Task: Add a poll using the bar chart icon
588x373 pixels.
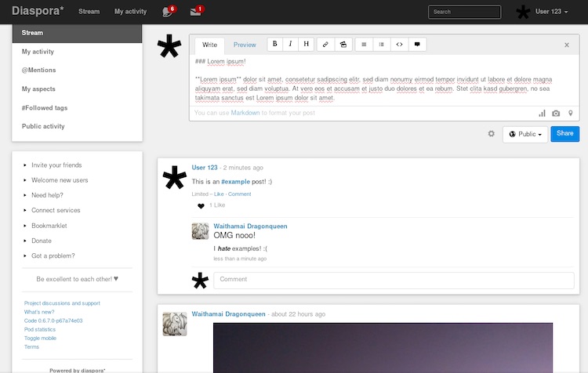Action: (542, 113)
